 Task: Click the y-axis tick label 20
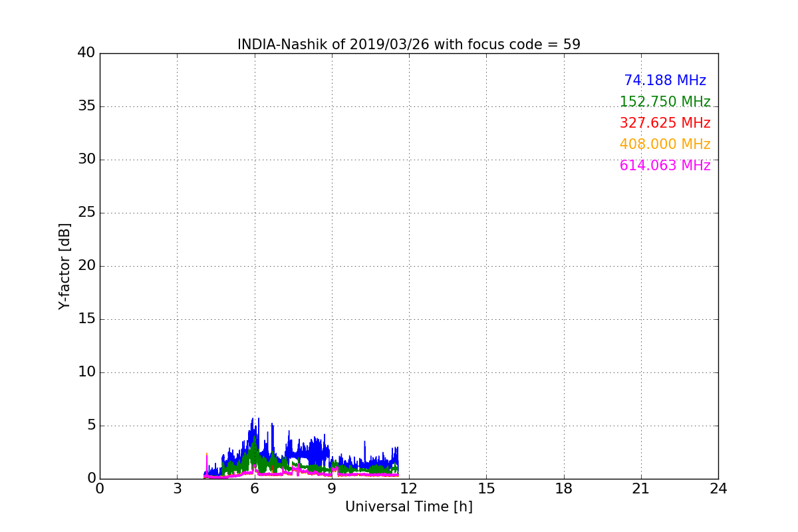pos(86,266)
